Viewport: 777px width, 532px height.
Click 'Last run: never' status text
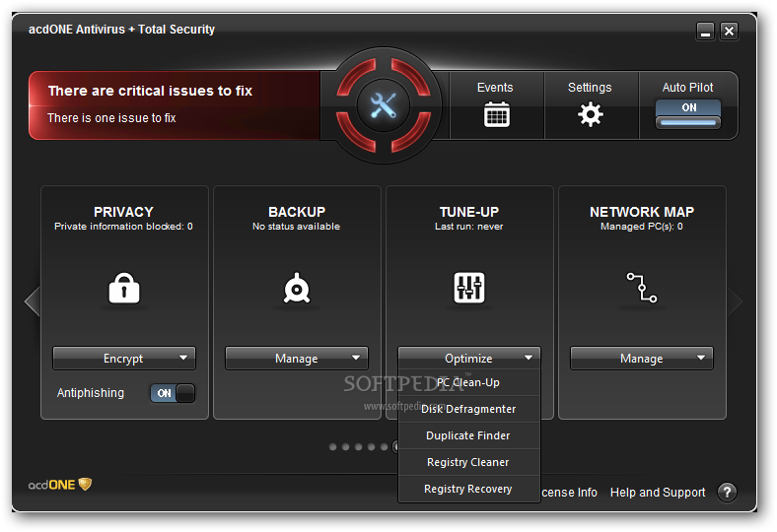(x=468, y=227)
